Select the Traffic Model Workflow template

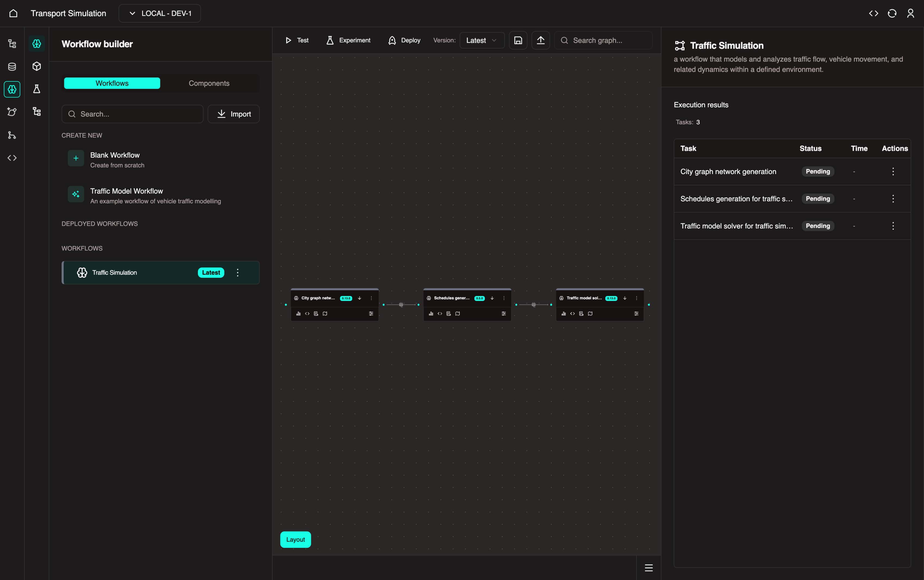(x=160, y=196)
